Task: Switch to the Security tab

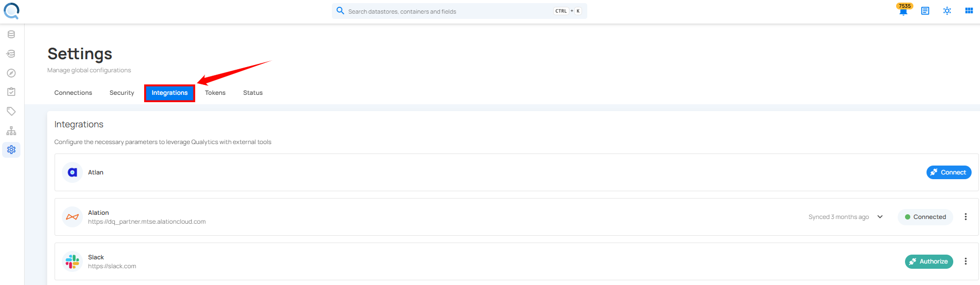Action: point(122,93)
